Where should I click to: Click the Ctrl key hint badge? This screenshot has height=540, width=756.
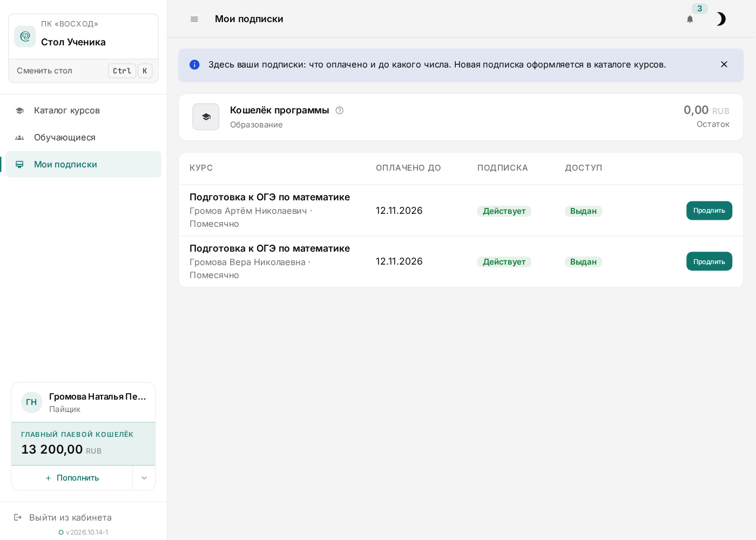pos(122,71)
